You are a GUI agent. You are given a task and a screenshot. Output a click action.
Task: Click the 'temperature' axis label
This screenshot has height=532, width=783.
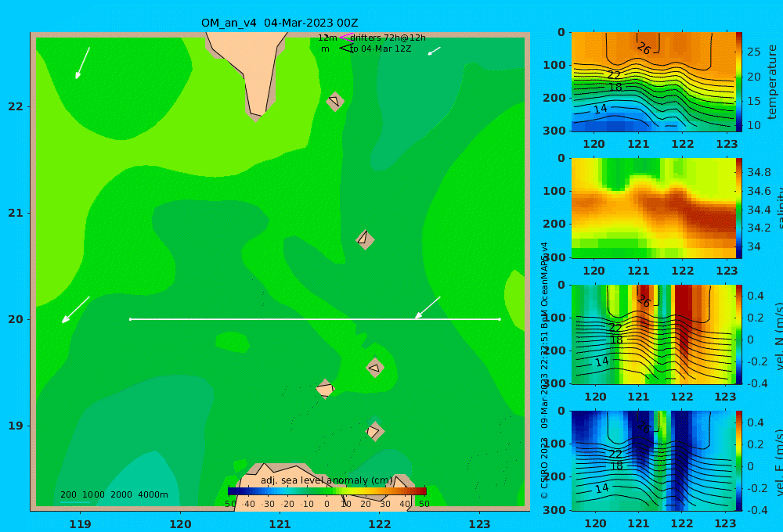(772, 82)
